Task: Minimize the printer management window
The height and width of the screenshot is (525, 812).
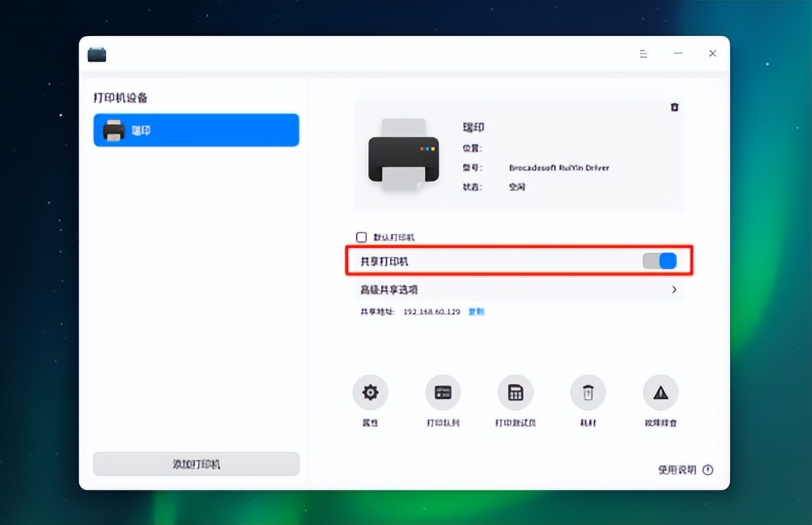Action: point(678,53)
